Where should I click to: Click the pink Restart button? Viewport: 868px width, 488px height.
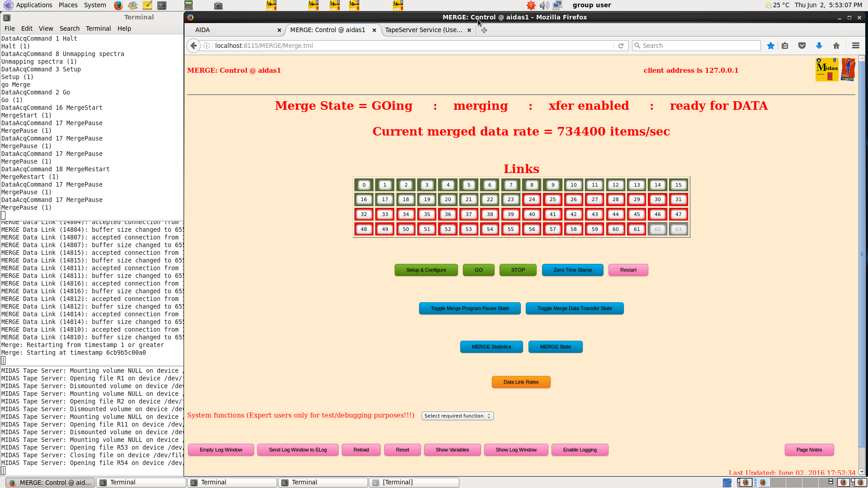click(628, 270)
